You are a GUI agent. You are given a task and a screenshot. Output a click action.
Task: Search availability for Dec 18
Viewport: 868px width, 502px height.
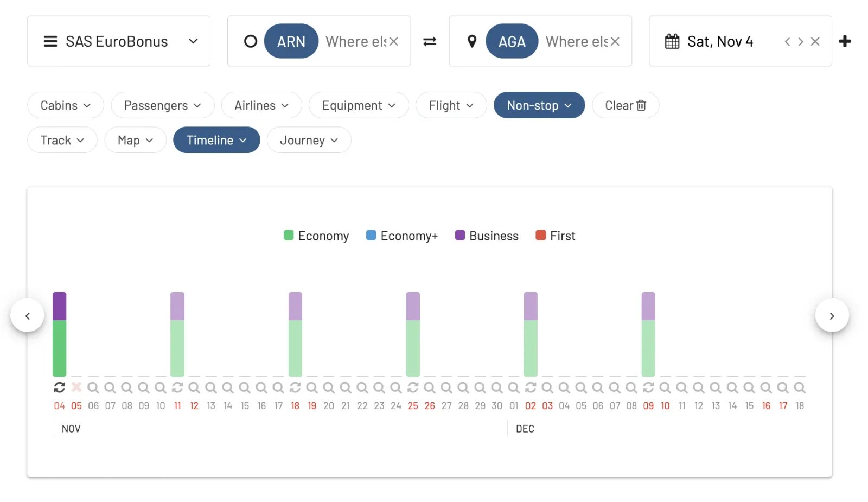pyautogui.click(x=800, y=387)
